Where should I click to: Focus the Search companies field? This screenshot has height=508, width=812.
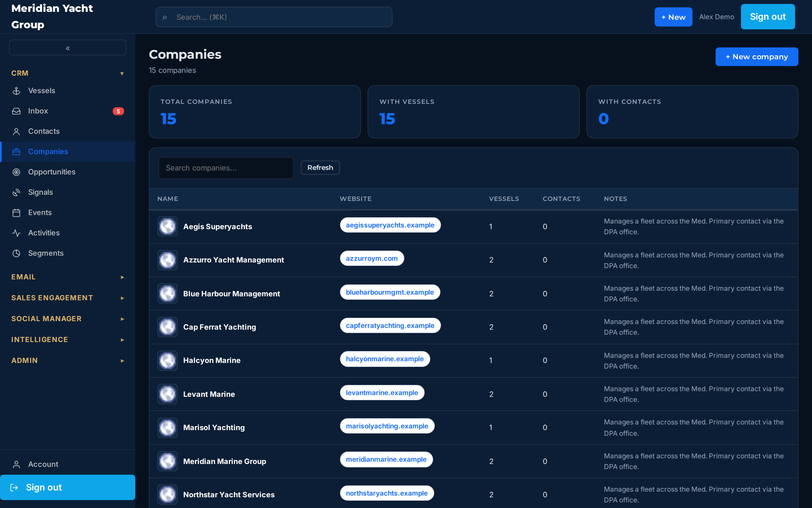pyautogui.click(x=226, y=168)
